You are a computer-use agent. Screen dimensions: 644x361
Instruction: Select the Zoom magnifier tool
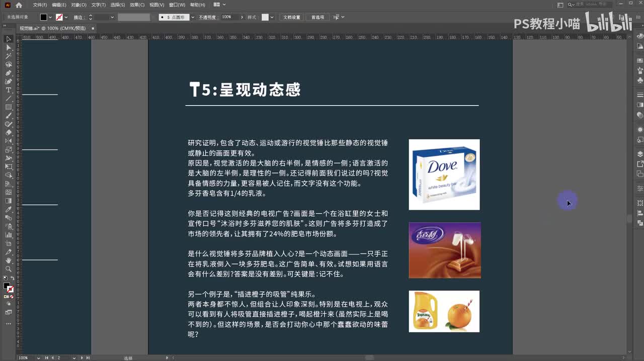coord(9,269)
